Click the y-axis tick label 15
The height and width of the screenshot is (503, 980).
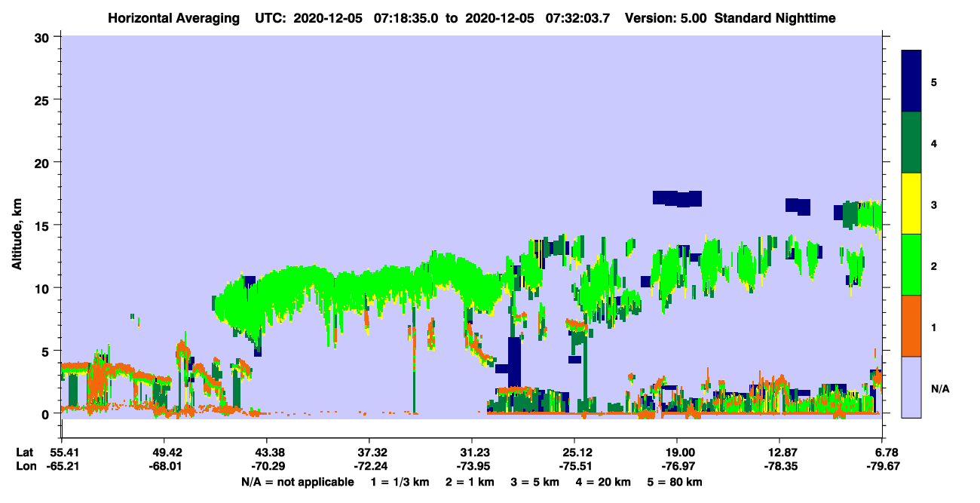pyautogui.click(x=44, y=225)
